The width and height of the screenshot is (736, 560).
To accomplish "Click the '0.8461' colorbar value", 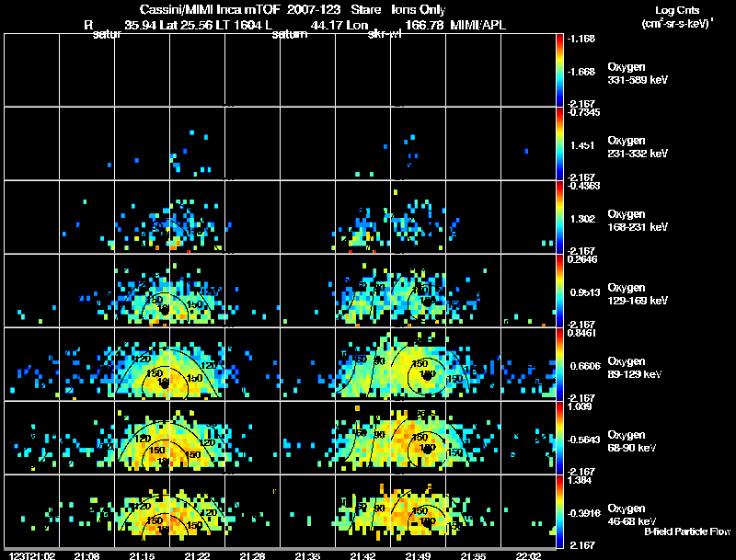I will [x=582, y=333].
